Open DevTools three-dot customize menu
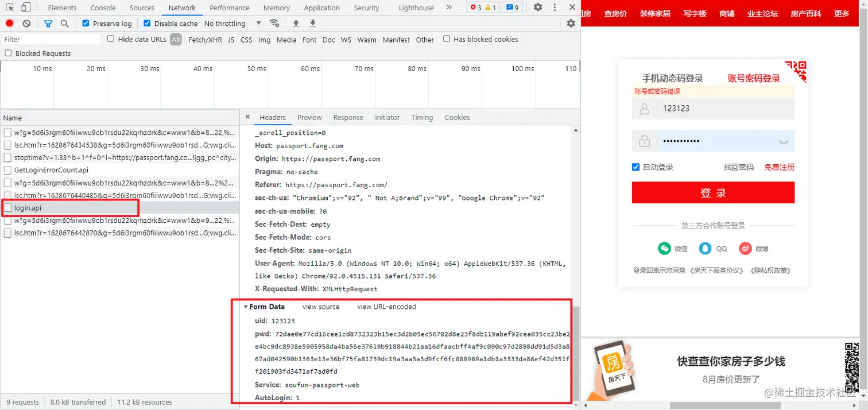868x410 pixels. click(555, 7)
